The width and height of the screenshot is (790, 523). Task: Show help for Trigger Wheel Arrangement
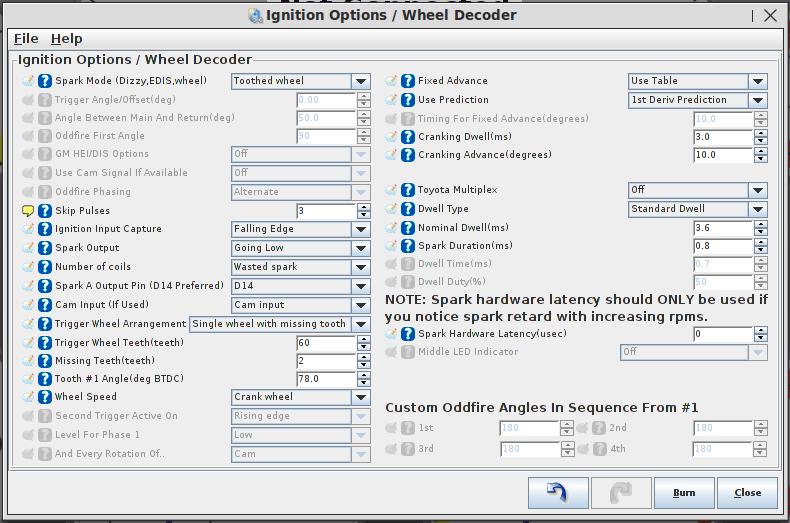click(45, 324)
